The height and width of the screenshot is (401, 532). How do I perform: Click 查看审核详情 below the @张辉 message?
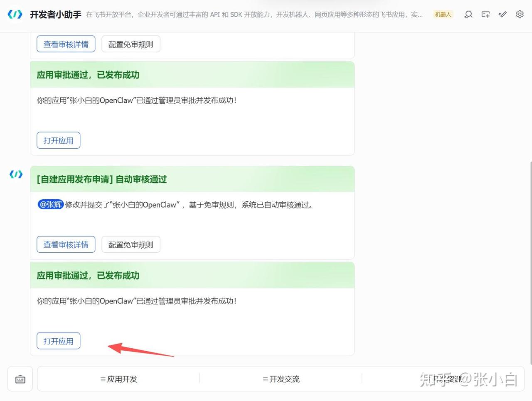point(66,245)
